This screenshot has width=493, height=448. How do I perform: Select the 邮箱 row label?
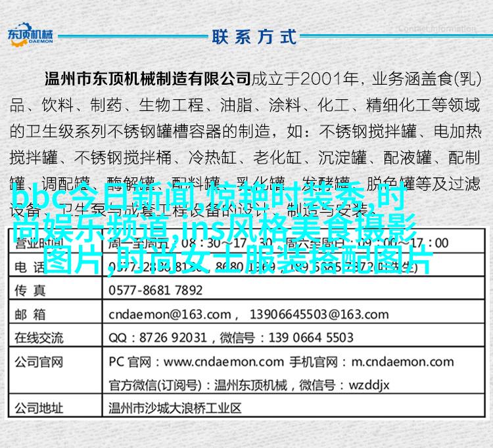click(32, 314)
